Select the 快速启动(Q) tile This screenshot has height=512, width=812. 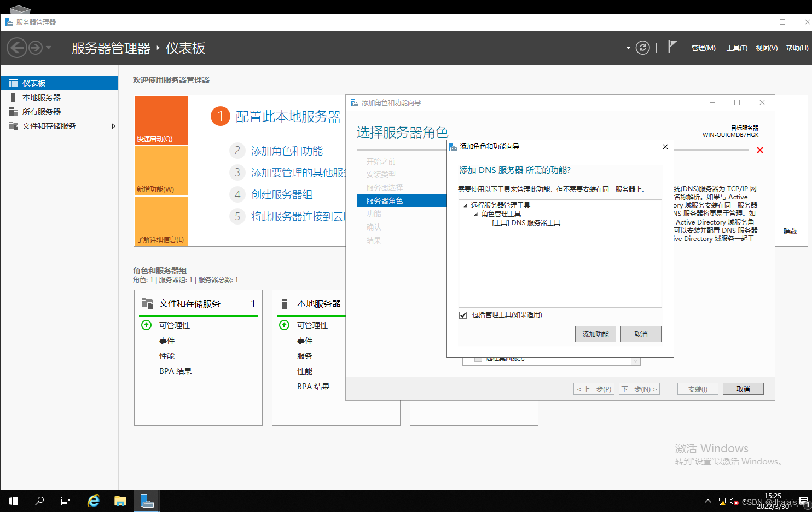tap(161, 120)
